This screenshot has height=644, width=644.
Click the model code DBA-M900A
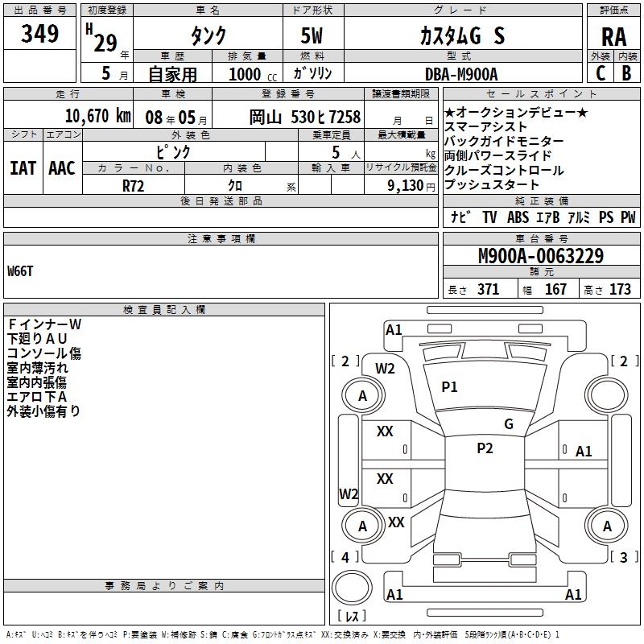coord(461,74)
